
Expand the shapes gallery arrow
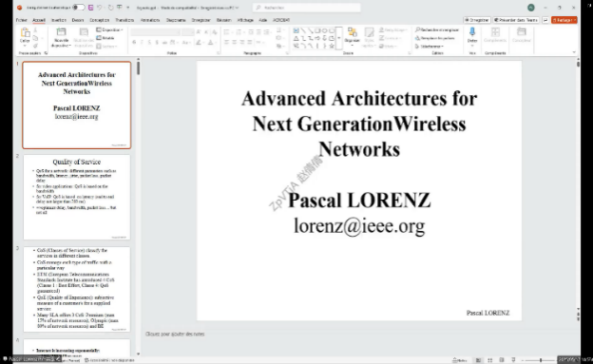339,38
